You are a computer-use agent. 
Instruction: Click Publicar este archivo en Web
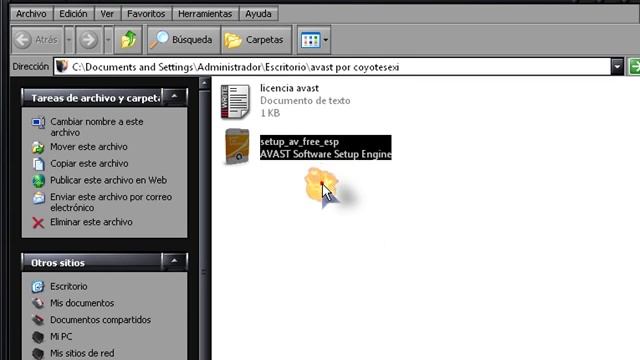click(108, 180)
